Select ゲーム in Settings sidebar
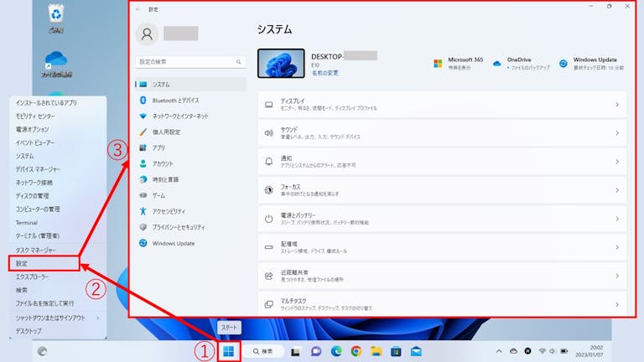Screen dimensions: 644x362 [190, 195]
